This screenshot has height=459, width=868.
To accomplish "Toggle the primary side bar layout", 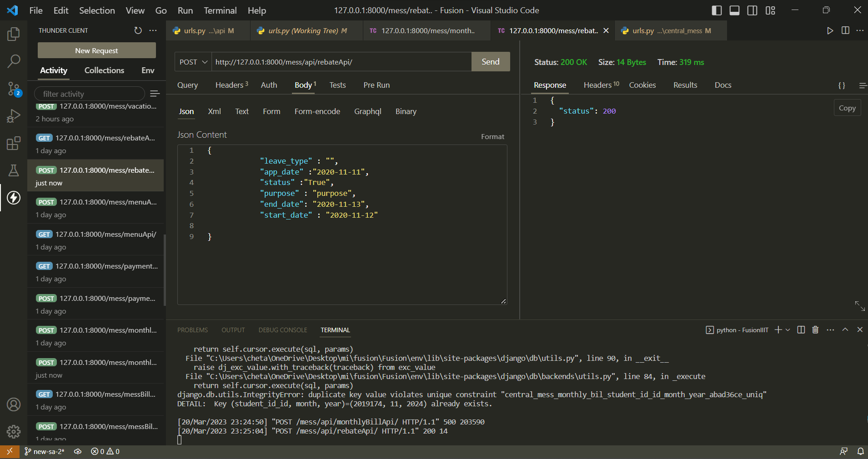I will (717, 10).
